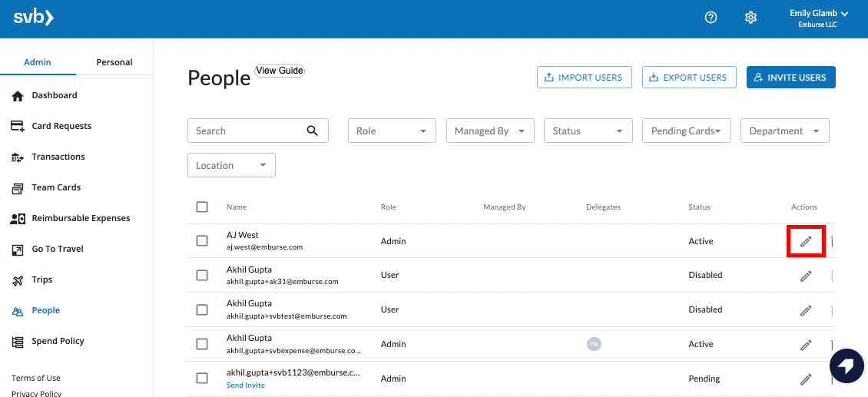The height and width of the screenshot is (397, 868).
Task: Click the Export Users button
Action: [688, 78]
